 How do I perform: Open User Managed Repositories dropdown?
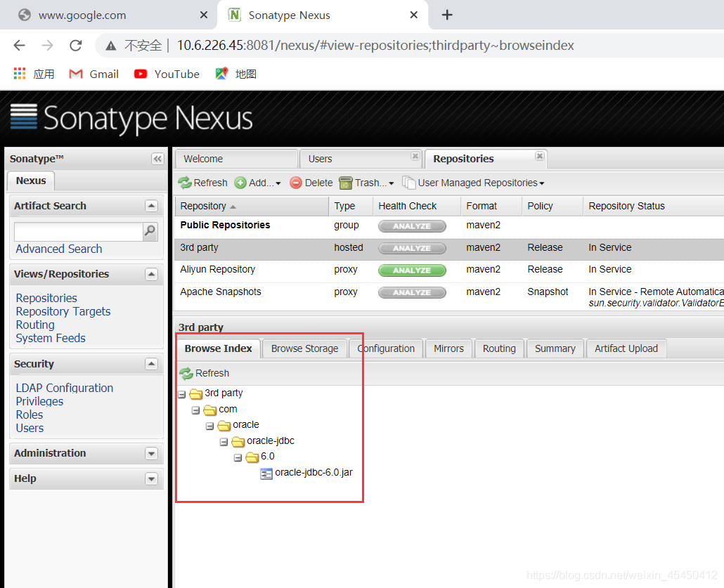coord(473,183)
